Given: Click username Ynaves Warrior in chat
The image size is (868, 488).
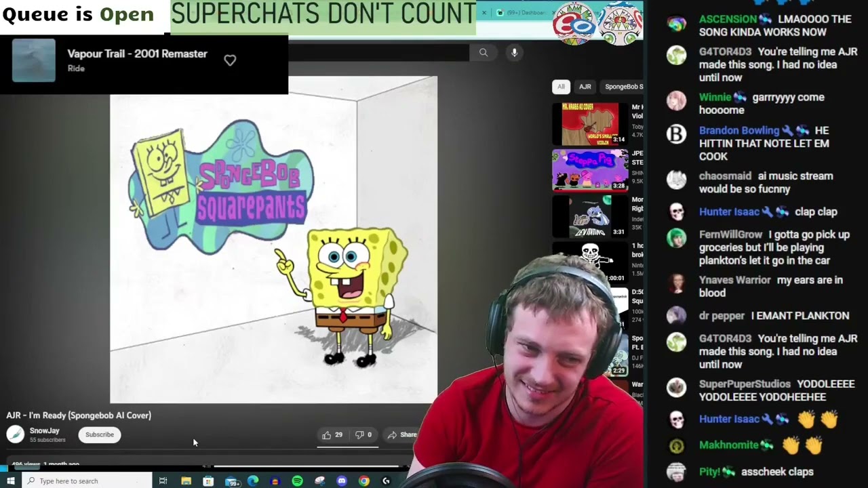Looking at the screenshot, I should 735,280.
